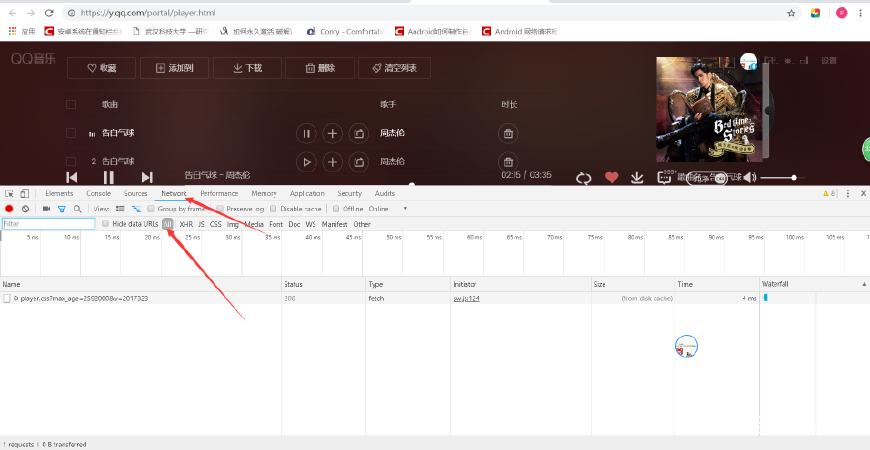Click the network search magnifier icon
870x450 pixels.
pos(78,209)
